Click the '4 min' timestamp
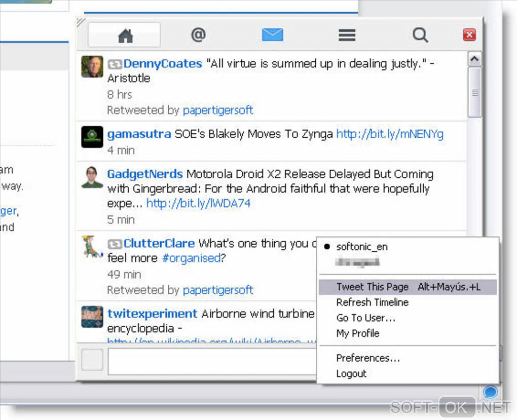This screenshot has width=517, height=420. (121, 150)
